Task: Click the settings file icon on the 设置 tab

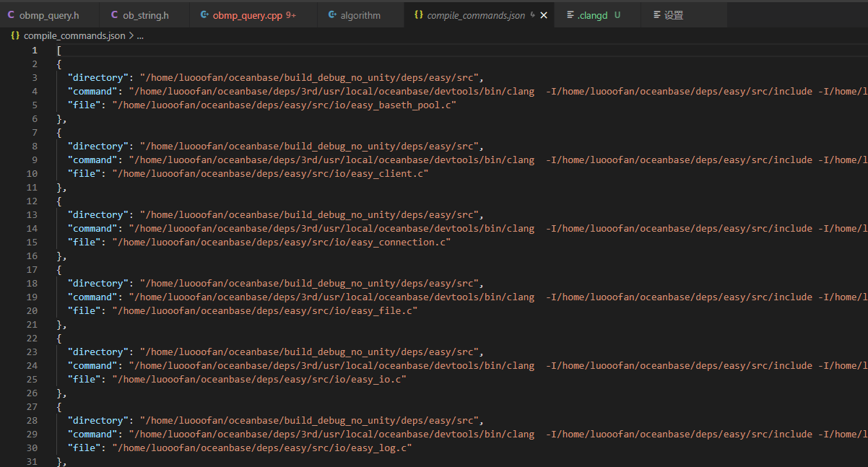Action: click(656, 14)
